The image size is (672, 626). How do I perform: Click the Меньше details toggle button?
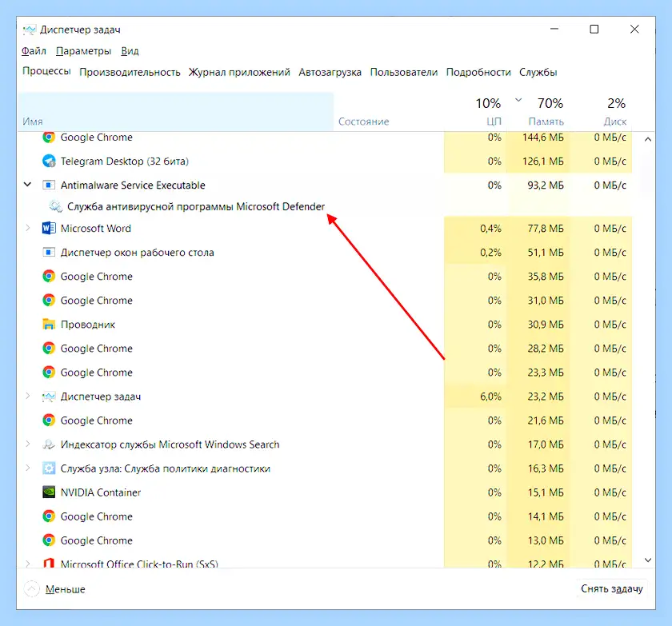click(x=55, y=589)
